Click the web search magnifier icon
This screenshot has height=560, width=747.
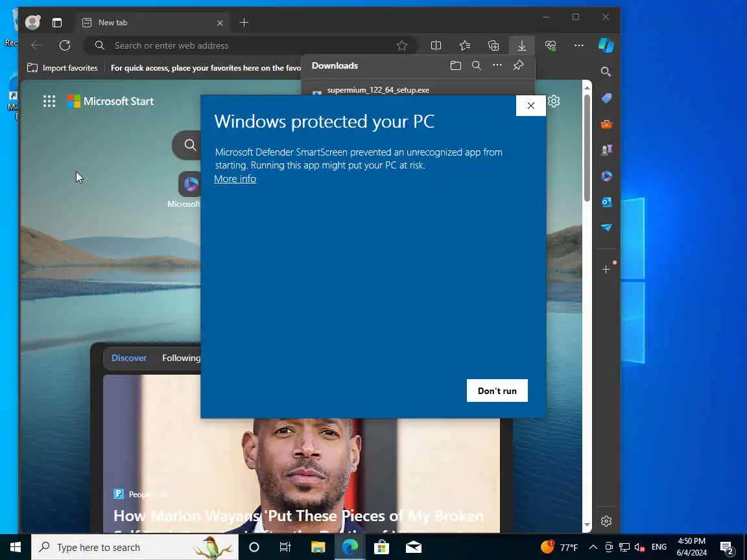coord(190,145)
